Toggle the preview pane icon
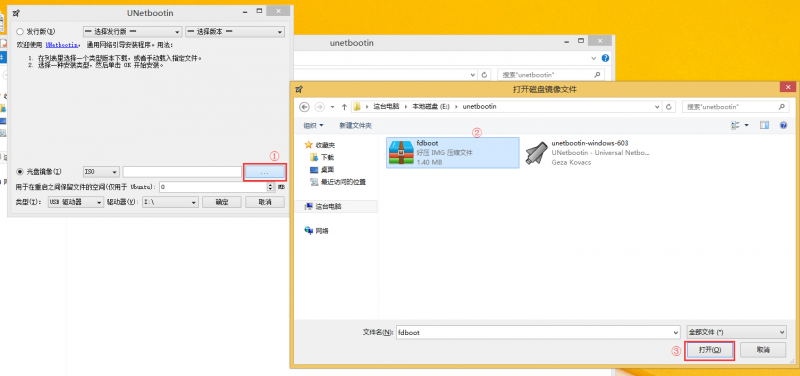The height and width of the screenshot is (376, 800). [x=764, y=125]
